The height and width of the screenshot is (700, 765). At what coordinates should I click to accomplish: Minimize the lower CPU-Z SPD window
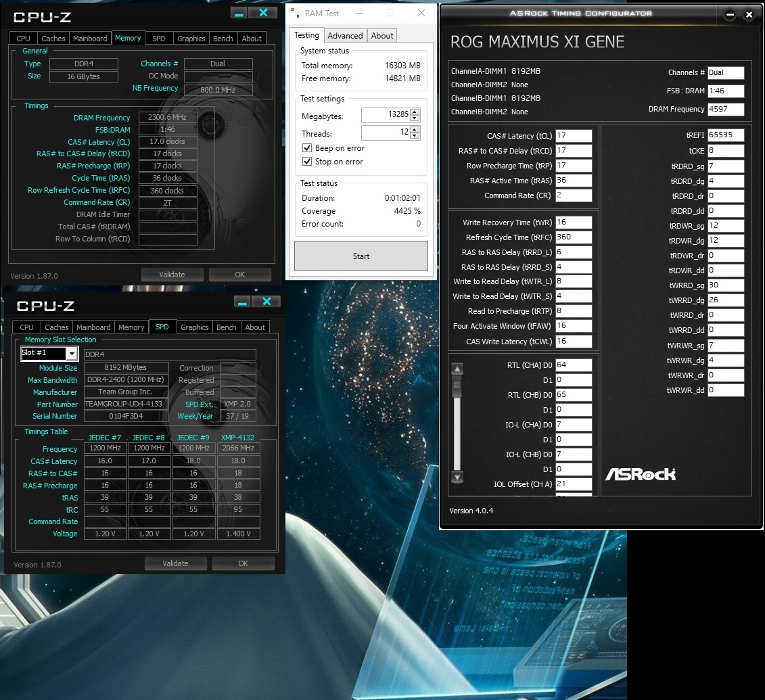242,302
